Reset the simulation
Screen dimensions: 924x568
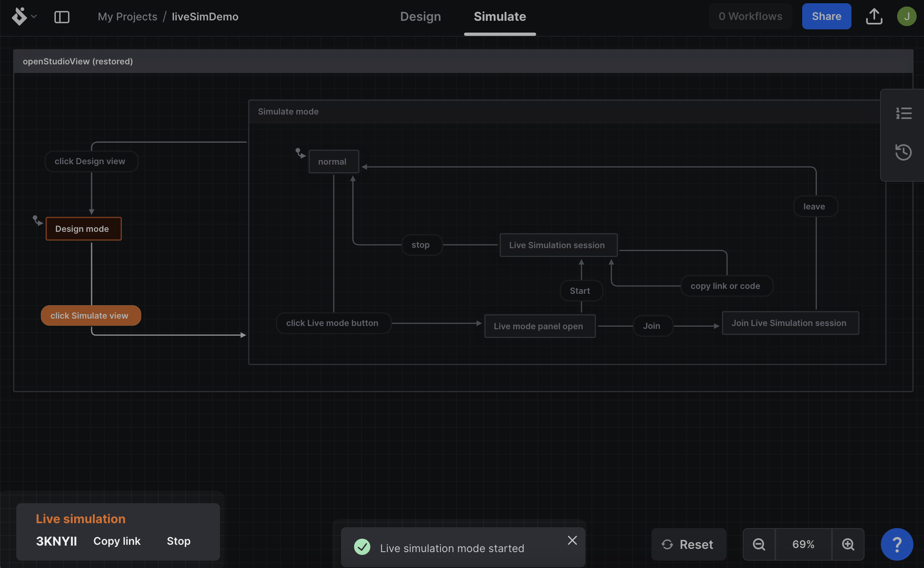point(688,544)
